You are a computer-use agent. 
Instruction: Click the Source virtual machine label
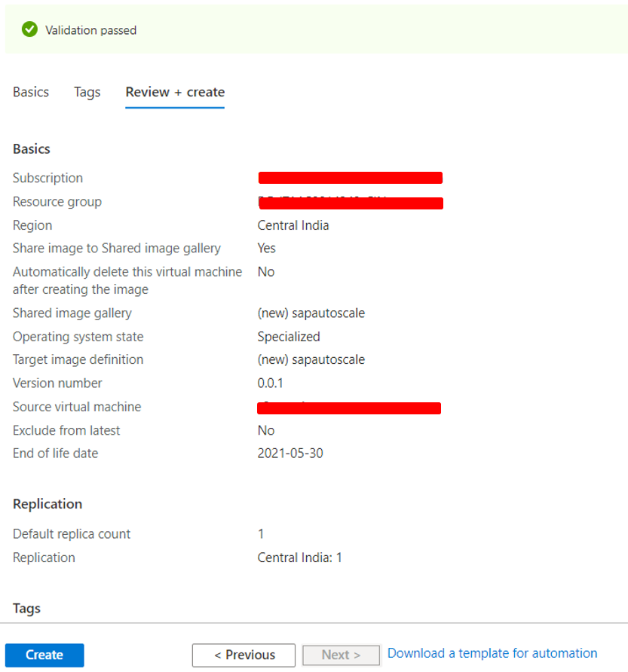click(x=77, y=407)
